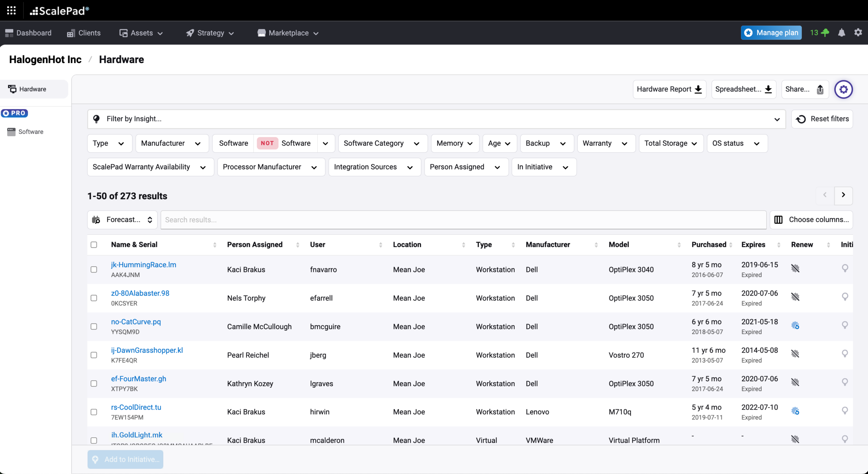
Task: Open the notifications bell
Action: [x=842, y=33]
